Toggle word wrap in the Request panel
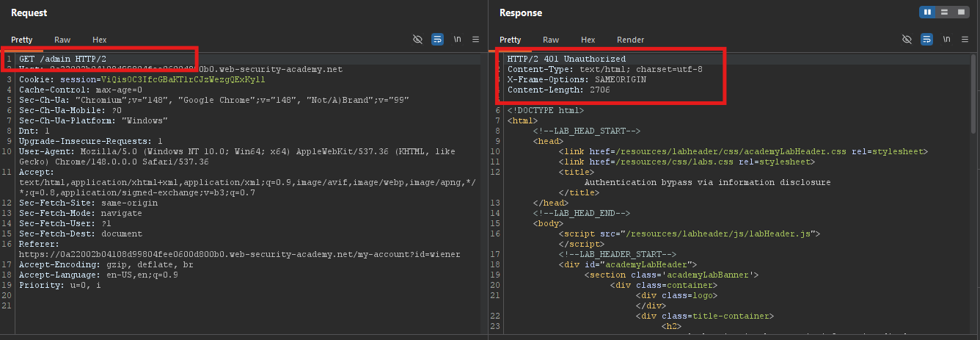This screenshot has height=340, width=980. pos(437,40)
